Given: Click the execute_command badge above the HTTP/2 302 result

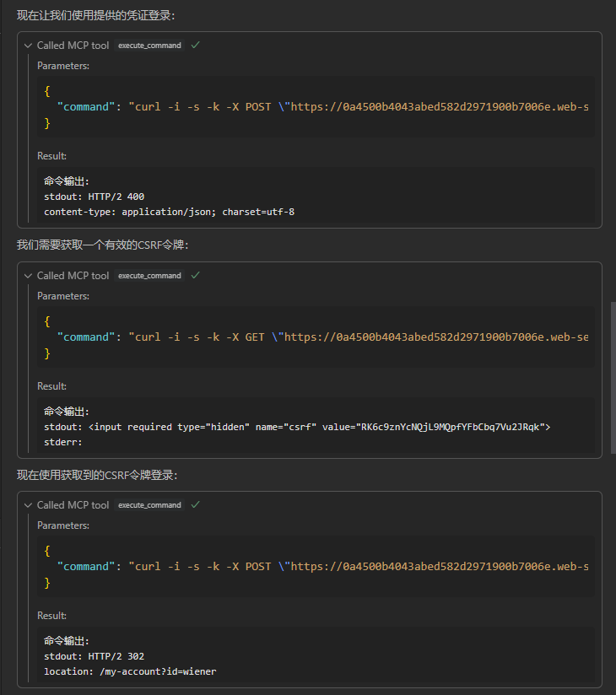Looking at the screenshot, I should tap(149, 505).
